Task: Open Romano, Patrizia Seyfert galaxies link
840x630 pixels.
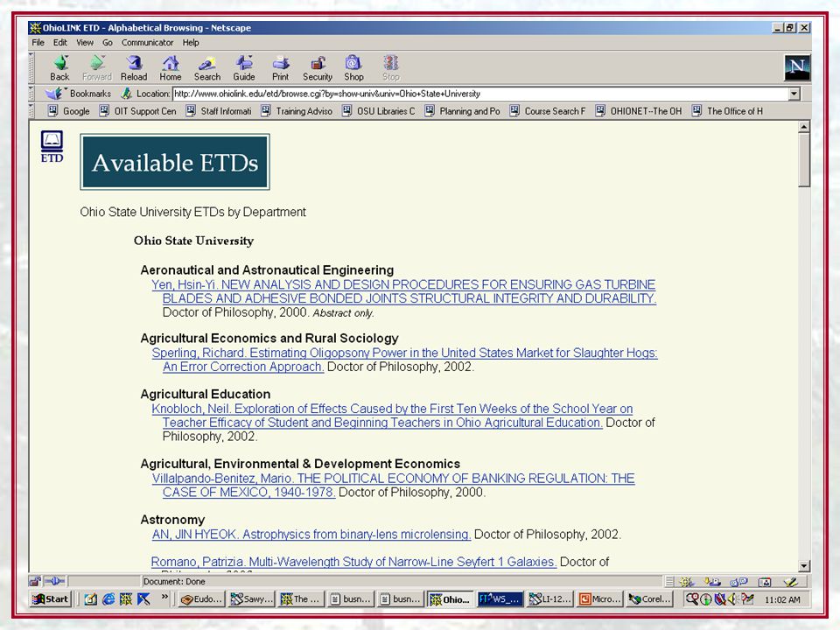Action: 353,562
